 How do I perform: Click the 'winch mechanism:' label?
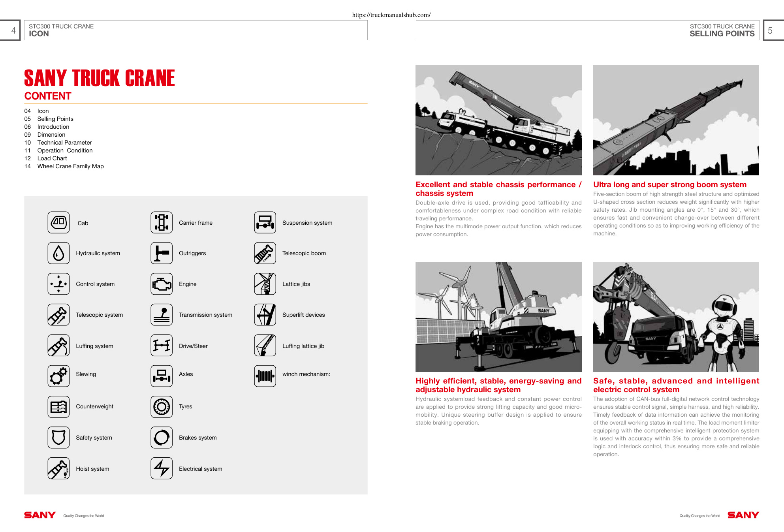(306, 374)
